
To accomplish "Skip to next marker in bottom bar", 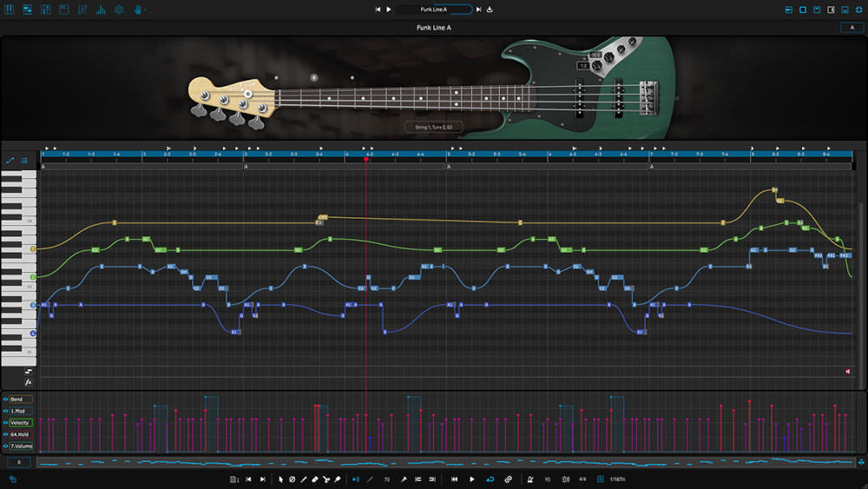I will (262, 479).
